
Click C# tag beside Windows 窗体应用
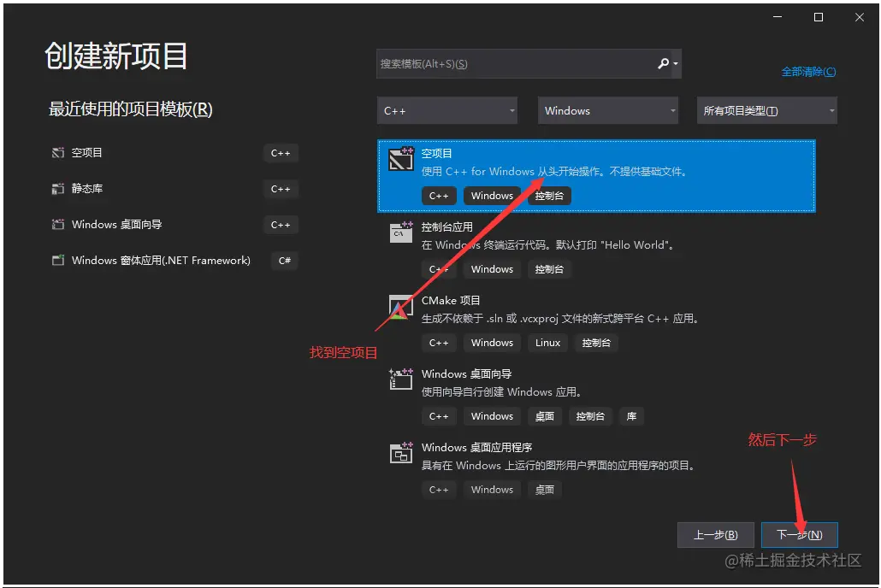coord(285,261)
